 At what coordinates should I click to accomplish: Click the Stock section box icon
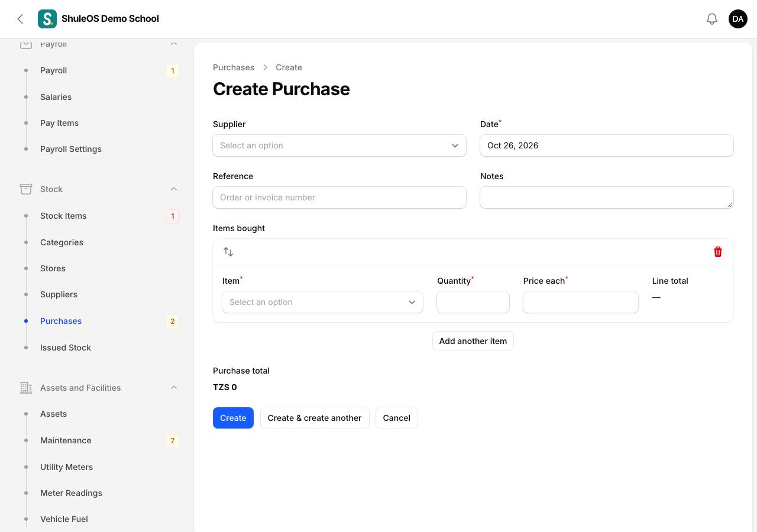[x=26, y=189]
